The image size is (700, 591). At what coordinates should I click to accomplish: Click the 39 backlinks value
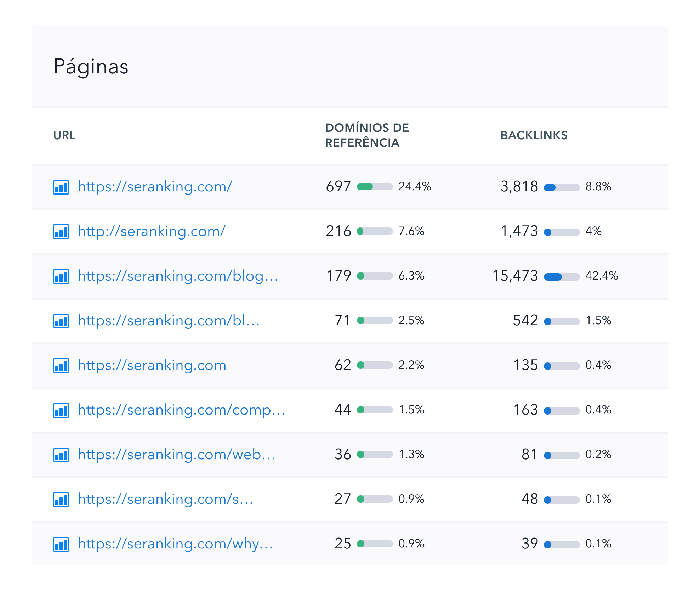(x=530, y=544)
